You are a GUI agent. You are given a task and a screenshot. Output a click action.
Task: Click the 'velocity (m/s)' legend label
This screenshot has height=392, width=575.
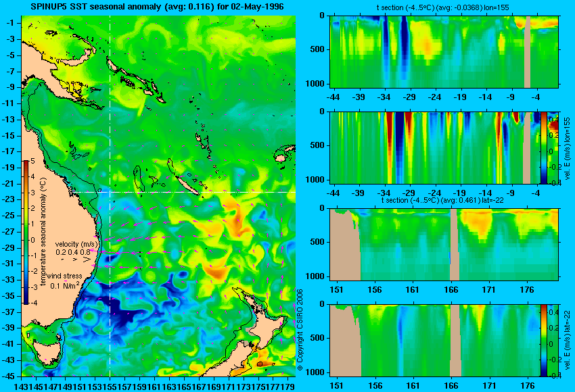tap(76, 244)
